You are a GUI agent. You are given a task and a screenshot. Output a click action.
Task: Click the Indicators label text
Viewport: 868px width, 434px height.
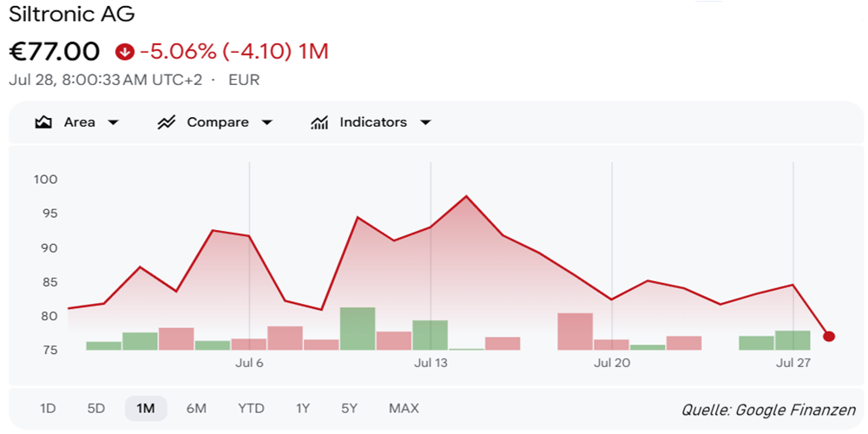pos(373,122)
